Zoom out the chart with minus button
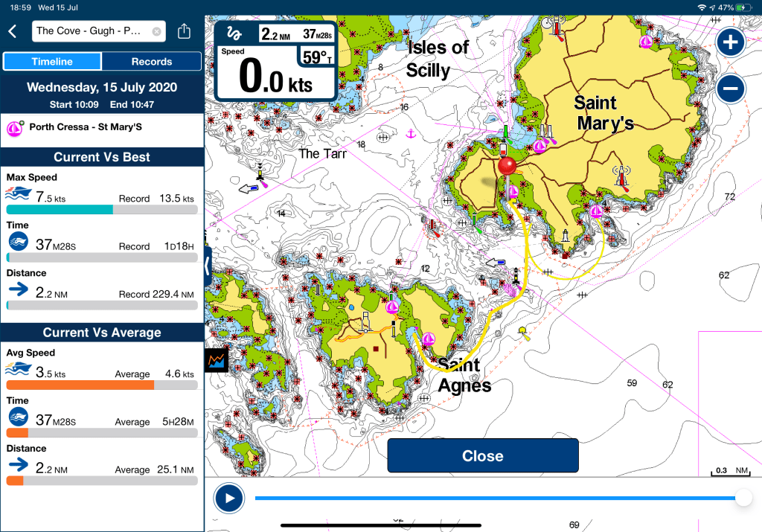The width and height of the screenshot is (762, 532). pyautogui.click(x=731, y=89)
